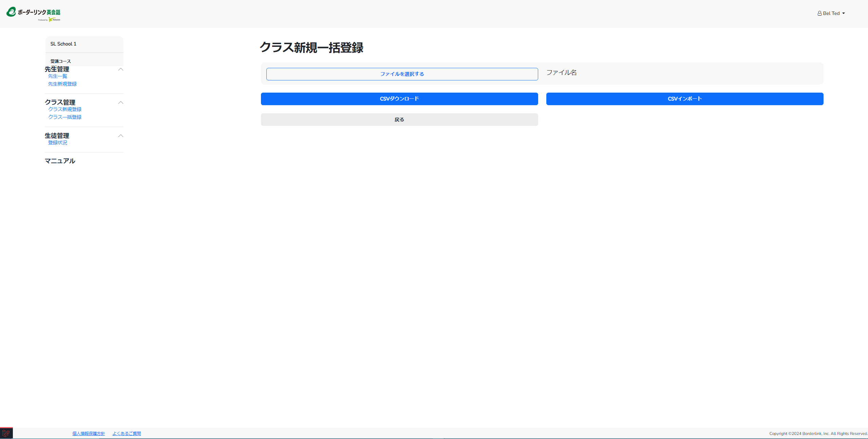868x439 pixels.
Task: Open the Laravel debug bar icon
Action: pyautogui.click(x=6, y=433)
